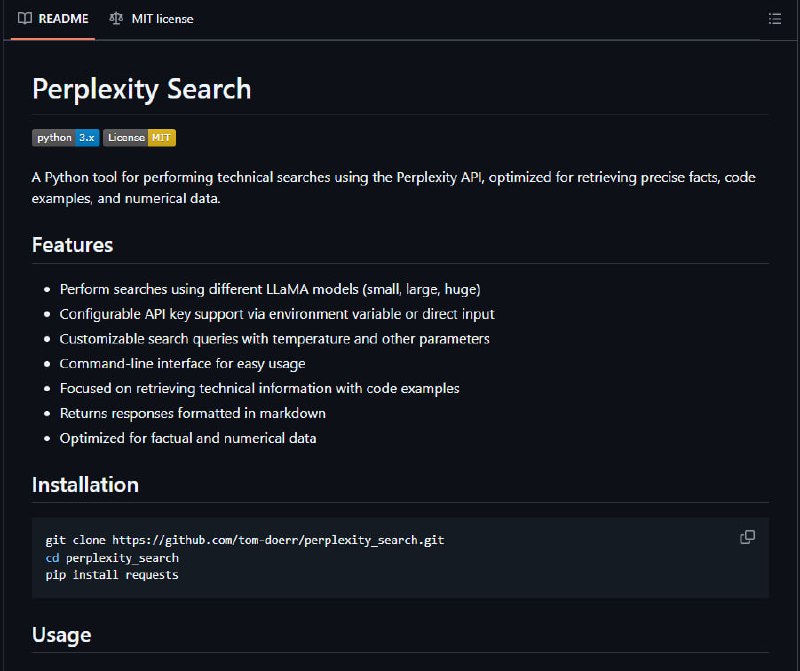Click the scales icon beside MIT license
800x671 pixels.
click(x=116, y=19)
